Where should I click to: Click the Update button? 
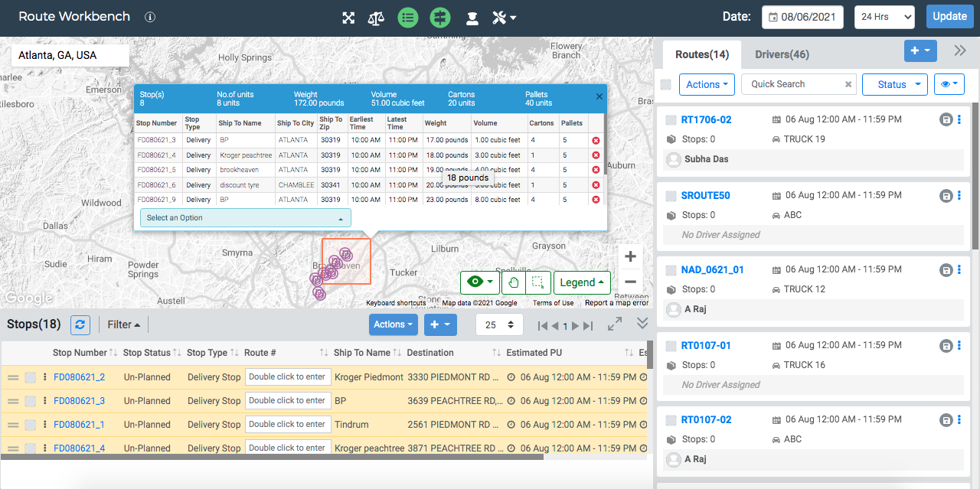[x=949, y=16]
